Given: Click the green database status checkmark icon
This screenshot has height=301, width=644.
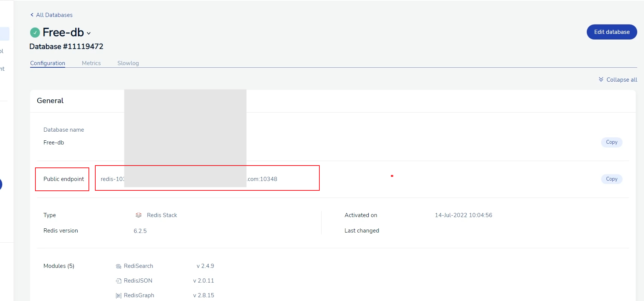Looking at the screenshot, I should (35, 33).
